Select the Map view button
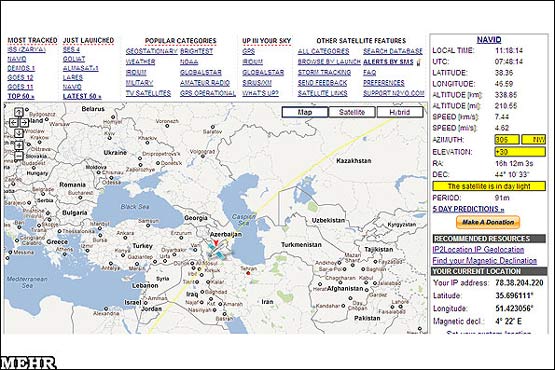The image size is (555, 370). click(305, 112)
